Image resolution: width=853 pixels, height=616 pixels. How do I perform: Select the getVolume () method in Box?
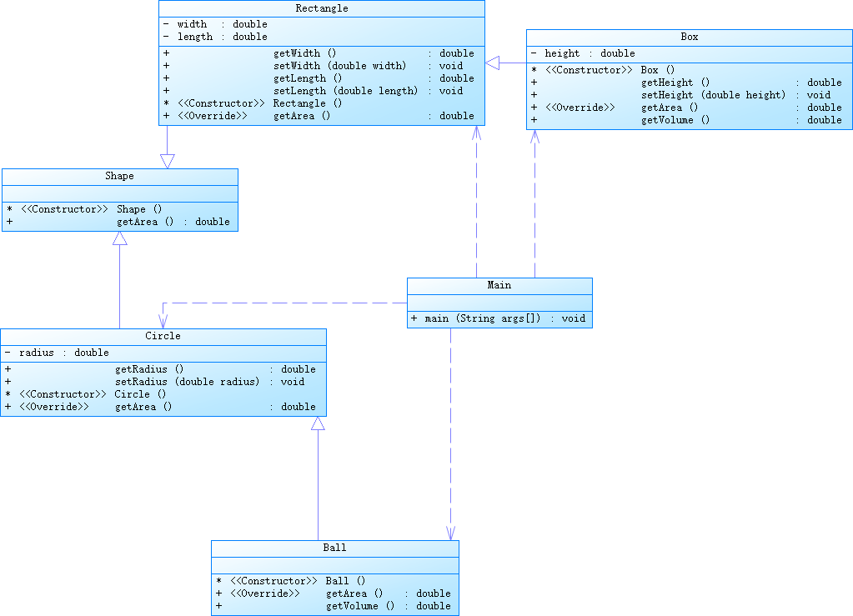686,120
